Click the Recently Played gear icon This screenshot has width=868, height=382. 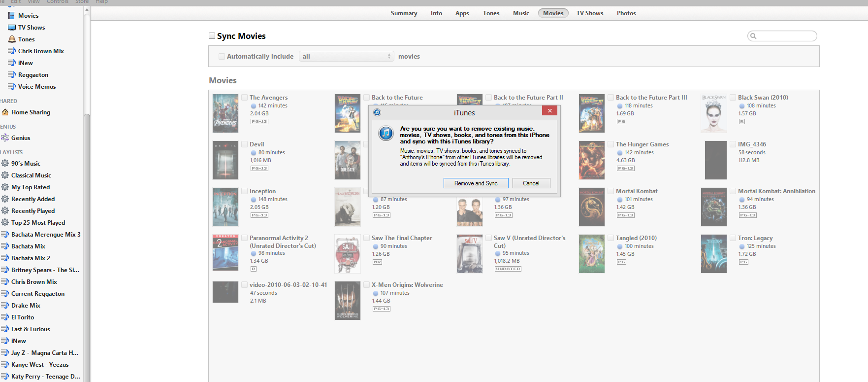click(x=5, y=211)
